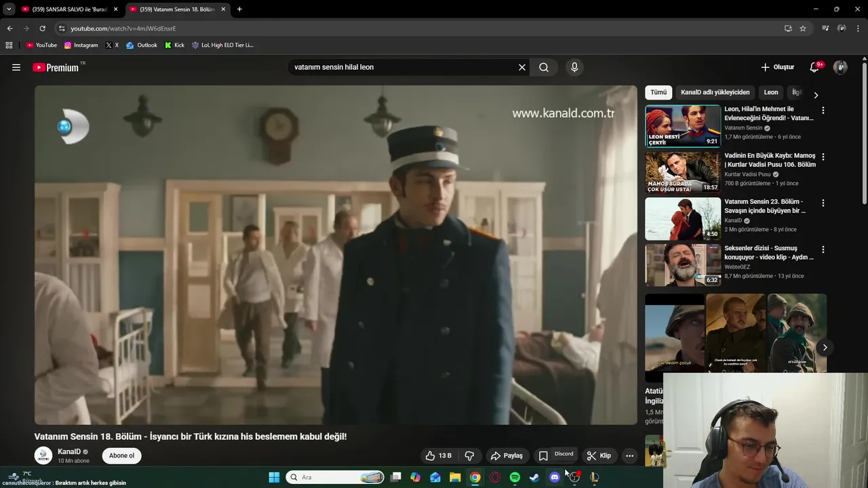
Task: Open Chrome apps grid in bookmarks bar
Action: [9, 45]
